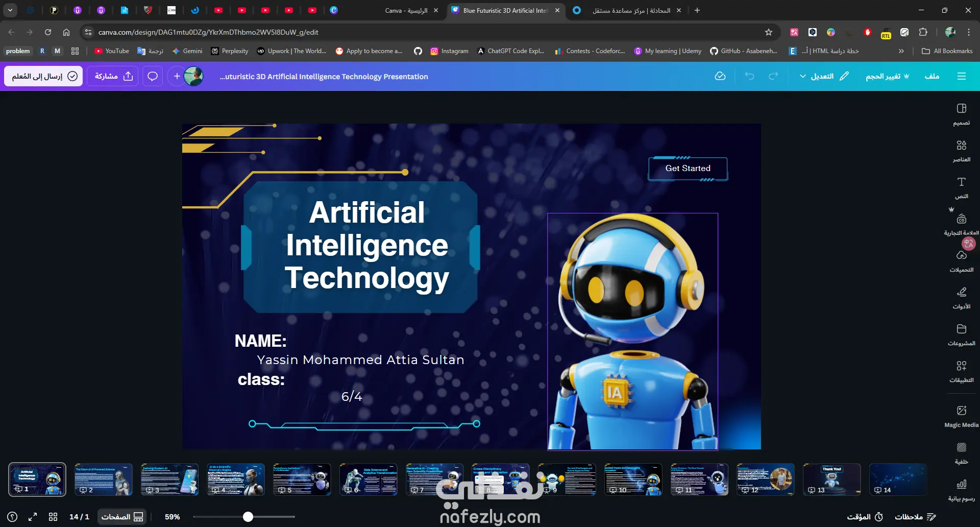Open the GitHub - Asabeneh bookmark

[x=744, y=51]
